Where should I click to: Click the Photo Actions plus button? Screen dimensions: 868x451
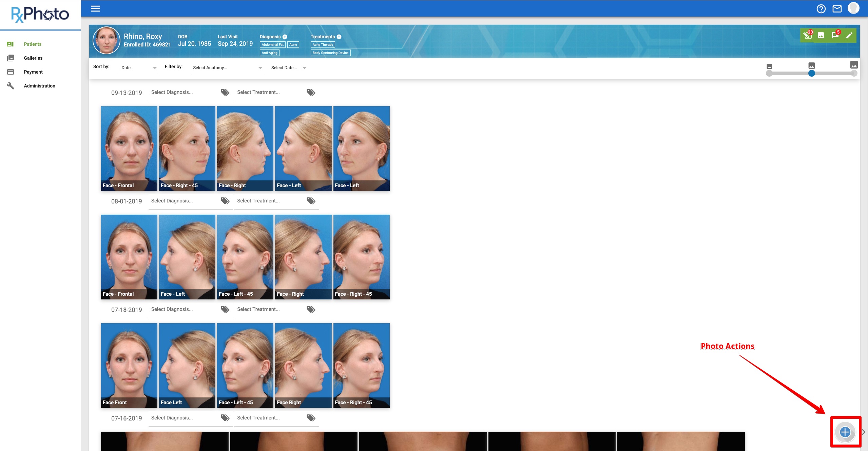point(845,432)
